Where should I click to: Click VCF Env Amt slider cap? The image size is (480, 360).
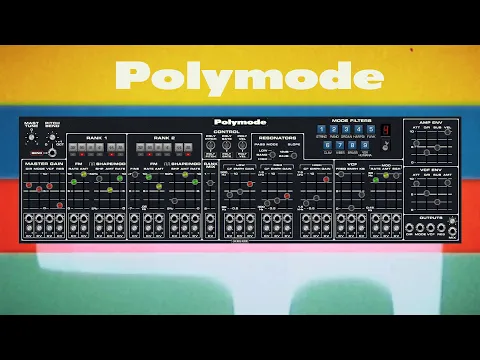tap(447, 183)
